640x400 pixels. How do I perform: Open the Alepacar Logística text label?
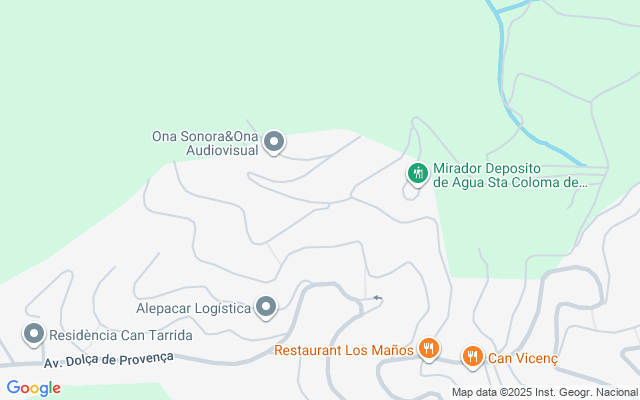193,308
